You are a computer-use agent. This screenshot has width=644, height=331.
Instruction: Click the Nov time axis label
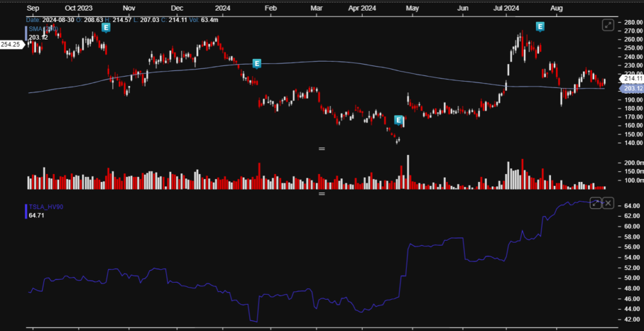coord(129,8)
